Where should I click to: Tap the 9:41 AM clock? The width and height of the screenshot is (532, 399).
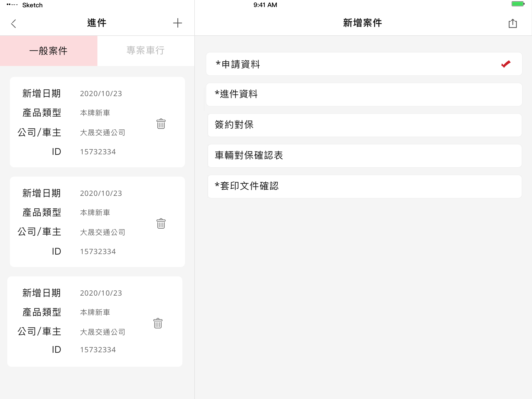[265, 5]
